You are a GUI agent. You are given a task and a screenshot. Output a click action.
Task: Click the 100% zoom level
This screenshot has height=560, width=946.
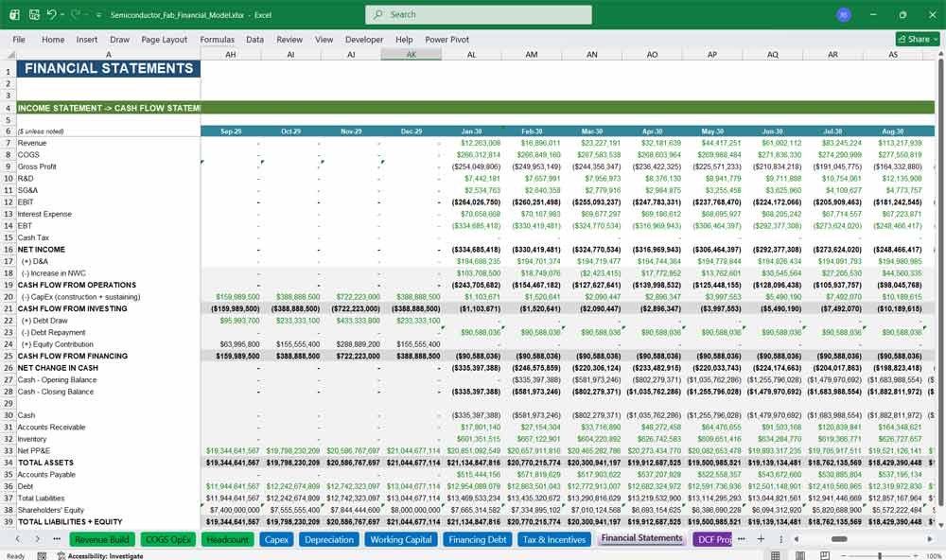coord(934,556)
